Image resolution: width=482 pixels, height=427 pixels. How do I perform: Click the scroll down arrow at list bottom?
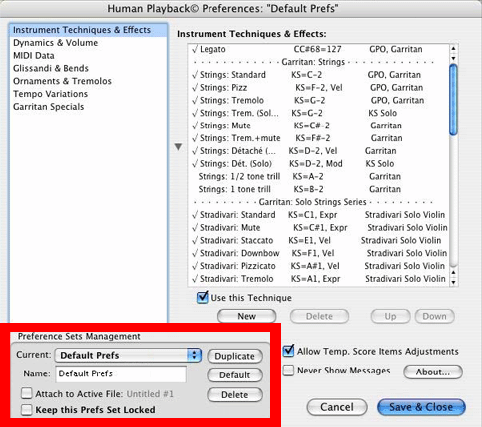(453, 283)
